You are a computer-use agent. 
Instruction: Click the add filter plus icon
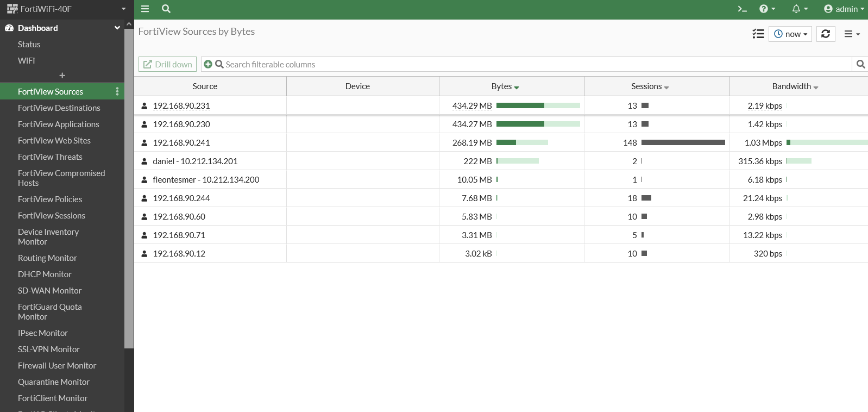point(207,64)
